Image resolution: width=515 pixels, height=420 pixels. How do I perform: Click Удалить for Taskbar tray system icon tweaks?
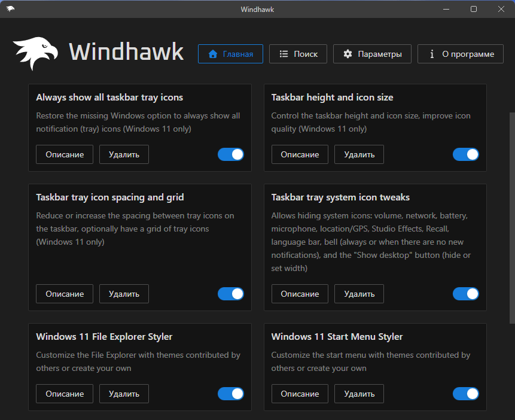359,294
